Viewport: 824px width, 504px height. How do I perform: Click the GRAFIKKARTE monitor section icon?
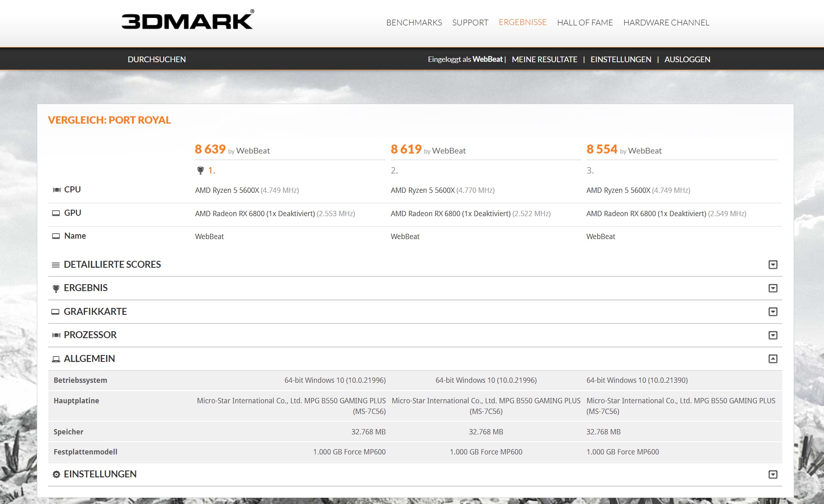click(55, 312)
